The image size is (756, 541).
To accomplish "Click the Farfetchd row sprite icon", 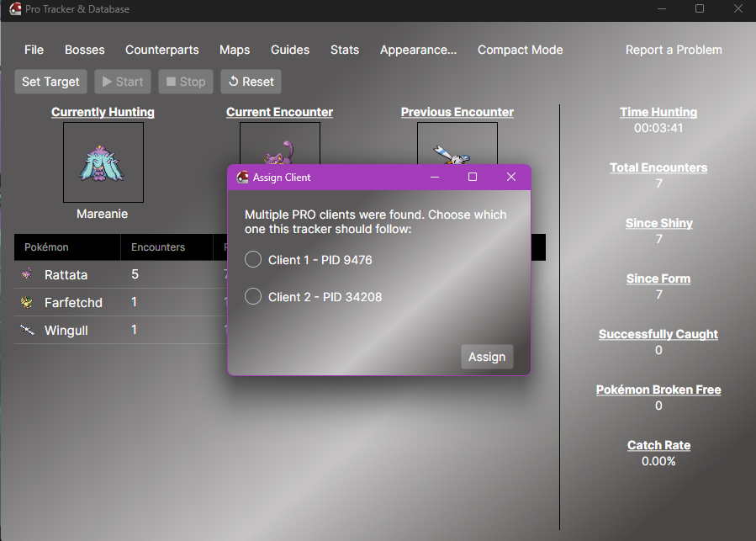I will pyautogui.click(x=27, y=302).
